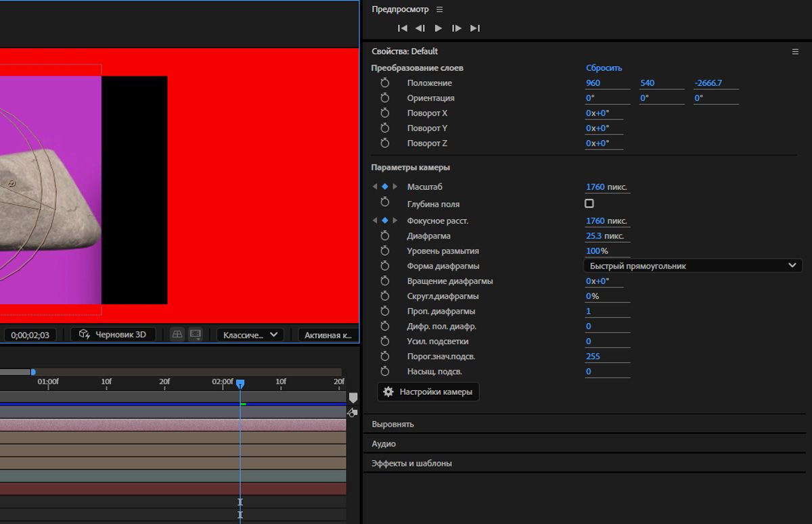Jump to last frame in the Preview panel

tap(475, 28)
